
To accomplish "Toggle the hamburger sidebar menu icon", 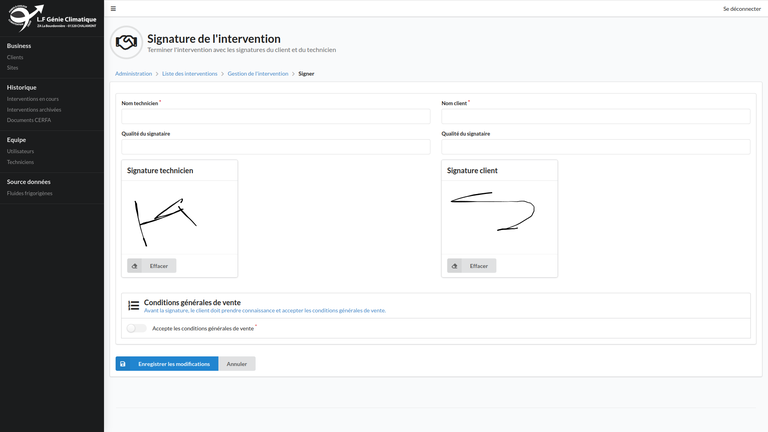I will point(113,8).
